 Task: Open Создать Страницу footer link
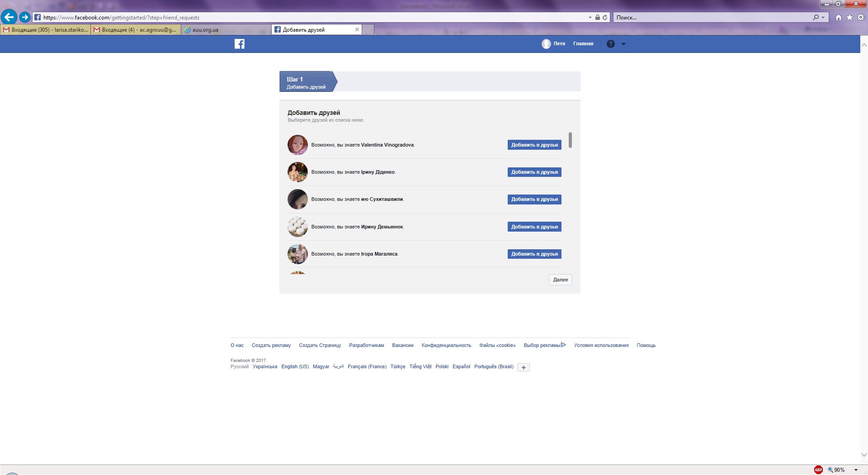point(320,345)
